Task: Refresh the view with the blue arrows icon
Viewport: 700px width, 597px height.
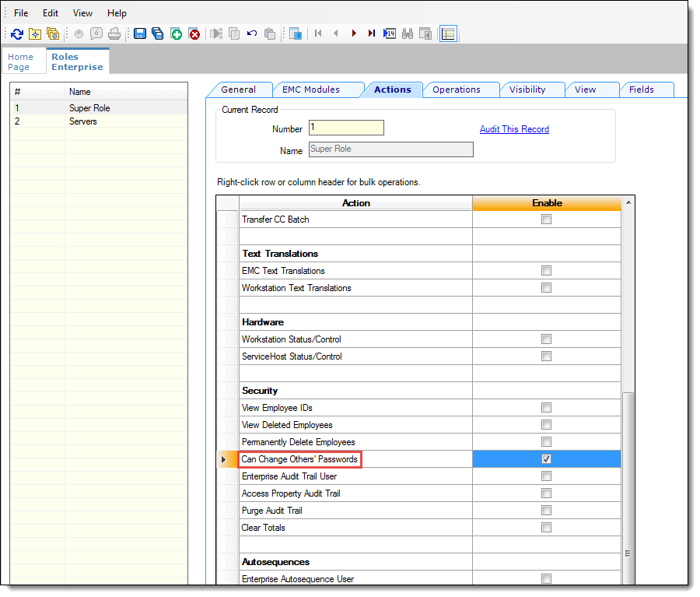Action: pyautogui.click(x=16, y=33)
